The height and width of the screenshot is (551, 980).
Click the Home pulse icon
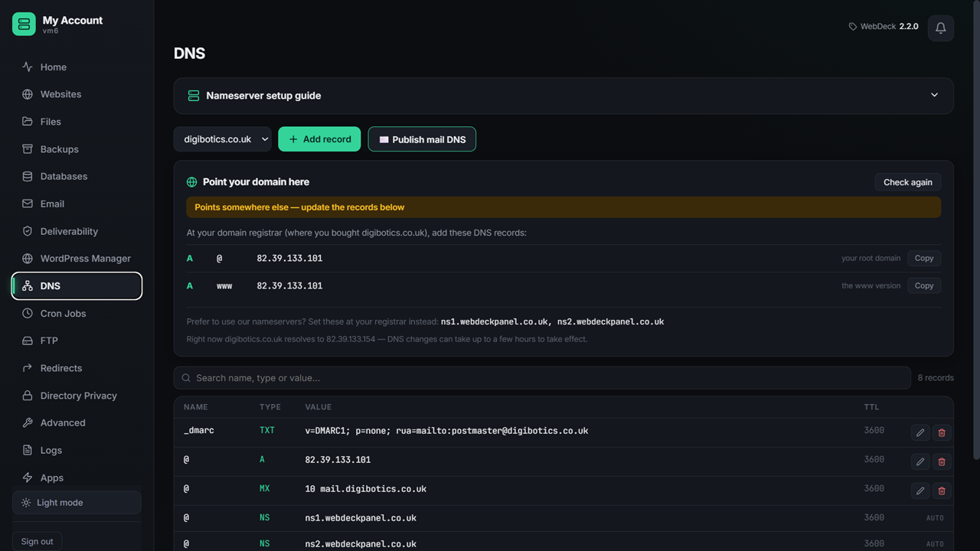pos(28,67)
